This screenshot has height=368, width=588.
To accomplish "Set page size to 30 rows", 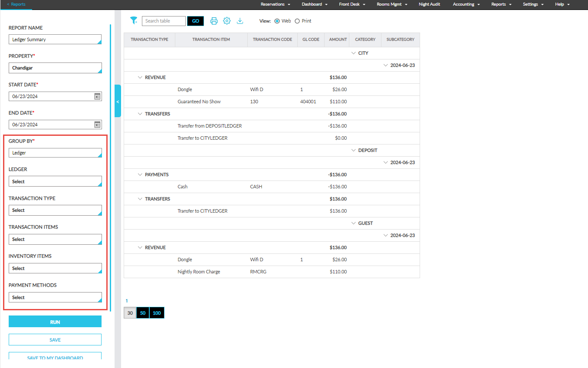I will click(130, 313).
